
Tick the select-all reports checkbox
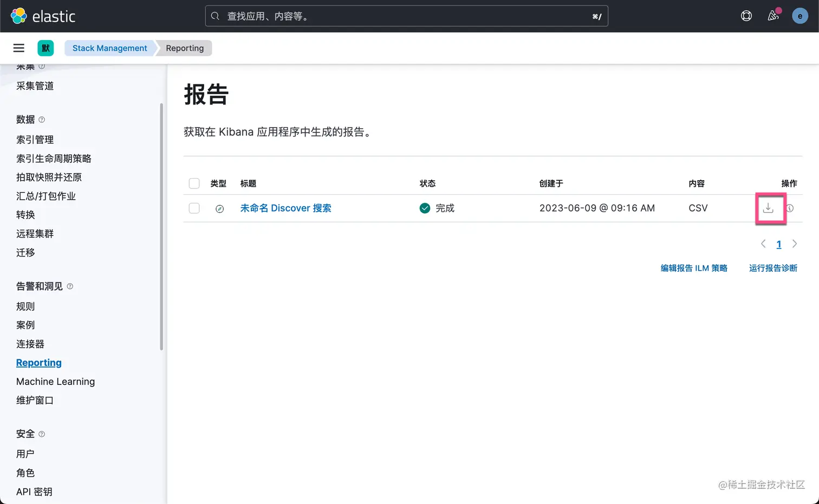pyautogui.click(x=194, y=184)
